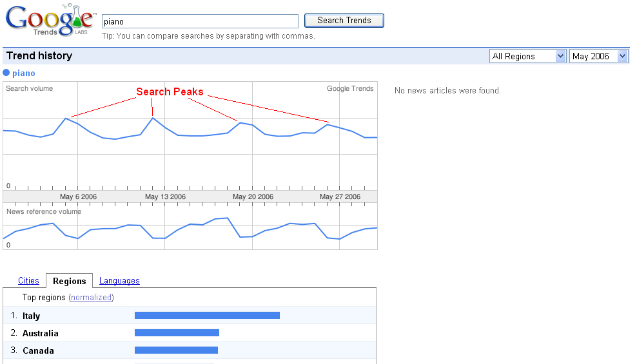Click the blue bar for Canada
Screen dimensions: 637x364
tap(176, 350)
